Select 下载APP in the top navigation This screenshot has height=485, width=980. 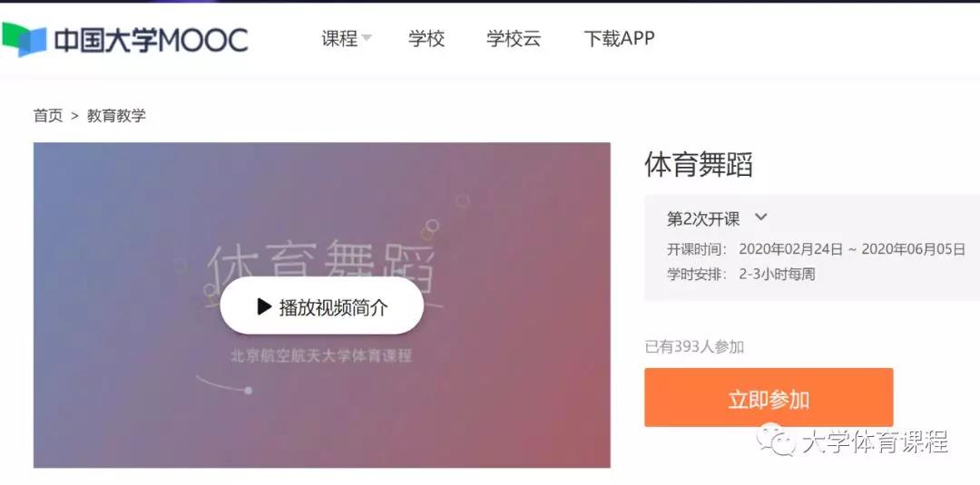(x=619, y=39)
